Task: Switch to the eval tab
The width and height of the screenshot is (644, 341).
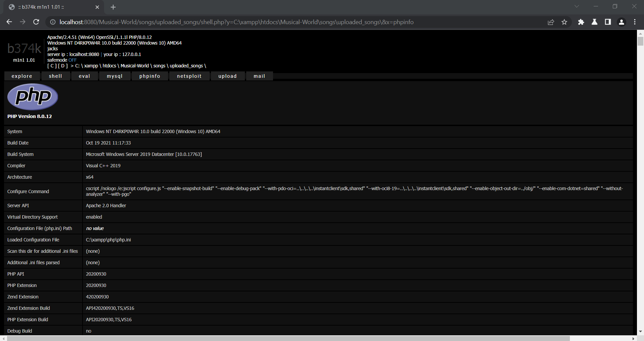Action: click(85, 76)
